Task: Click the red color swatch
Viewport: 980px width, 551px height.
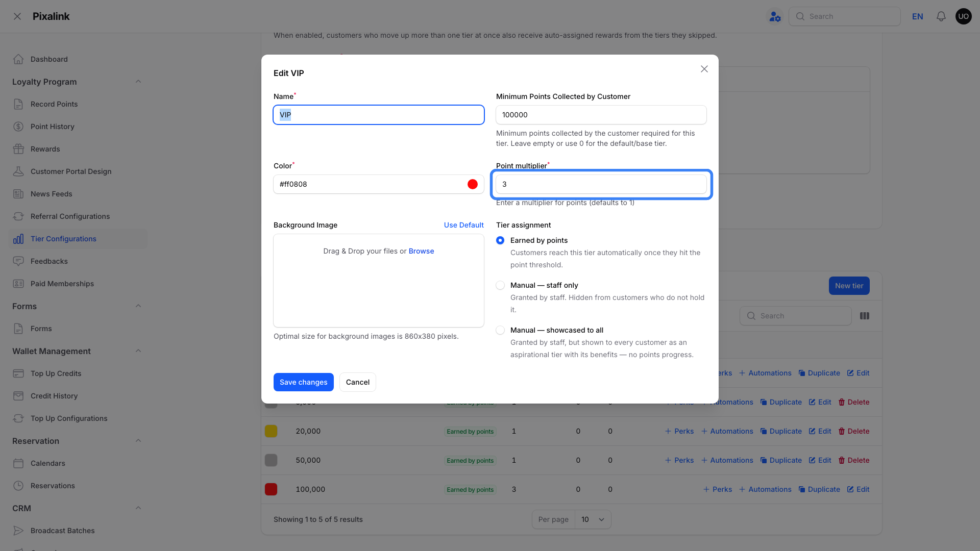Action: click(x=473, y=184)
